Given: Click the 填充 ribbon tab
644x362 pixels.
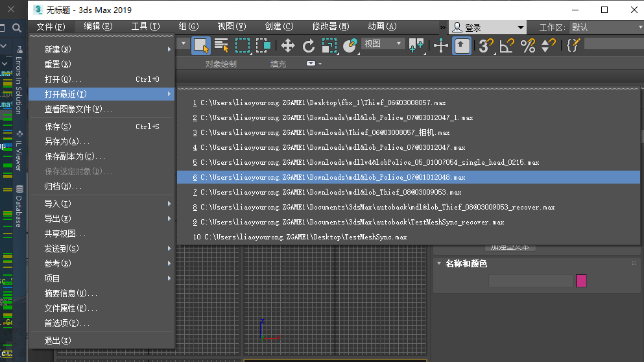Looking at the screenshot, I should point(278,64).
